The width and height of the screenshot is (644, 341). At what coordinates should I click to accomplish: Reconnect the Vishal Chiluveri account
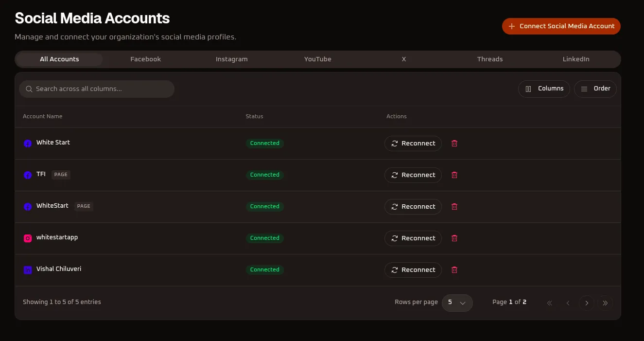413,270
